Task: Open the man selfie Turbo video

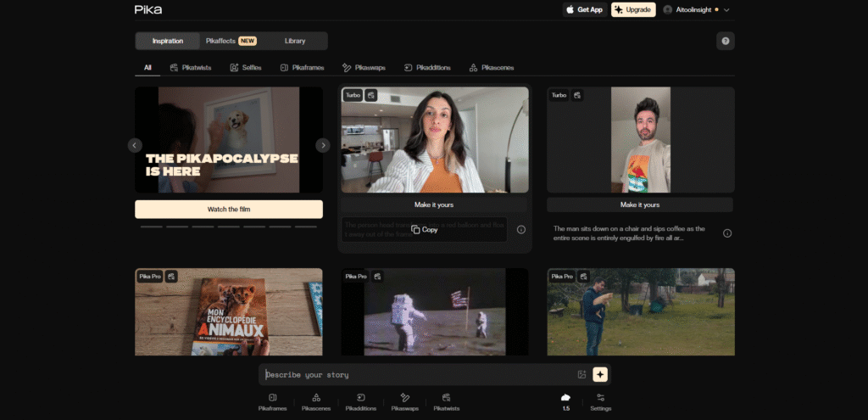Action: pos(641,140)
